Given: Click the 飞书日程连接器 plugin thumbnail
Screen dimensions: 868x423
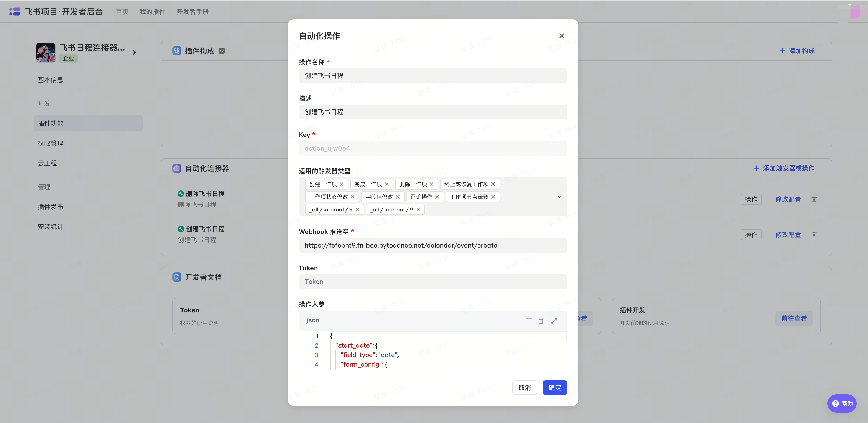Looking at the screenshot, I should pyautogui.click(x=46, y=53).
